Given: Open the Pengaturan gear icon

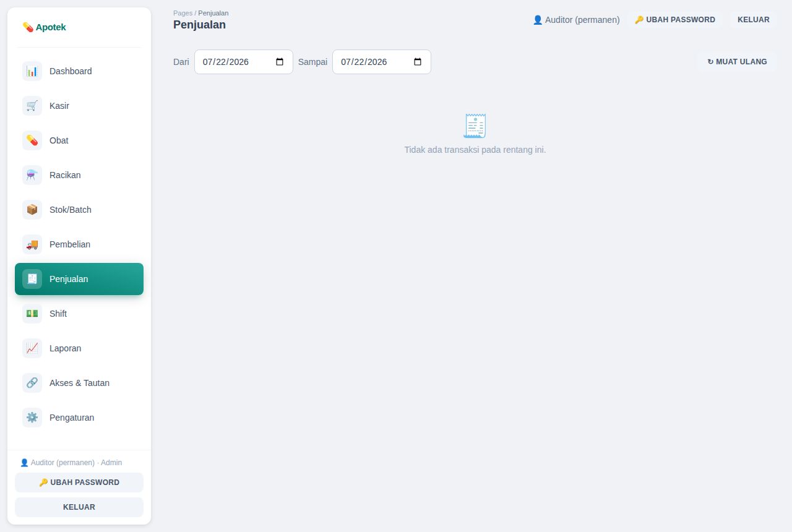Looking at the screenshot, I should [x=32, y=418].
